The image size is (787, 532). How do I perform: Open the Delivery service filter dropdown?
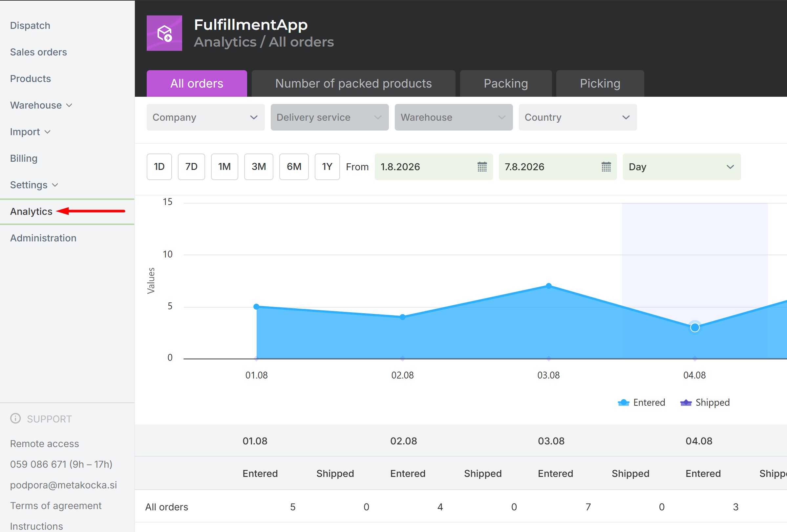point(330,117)
